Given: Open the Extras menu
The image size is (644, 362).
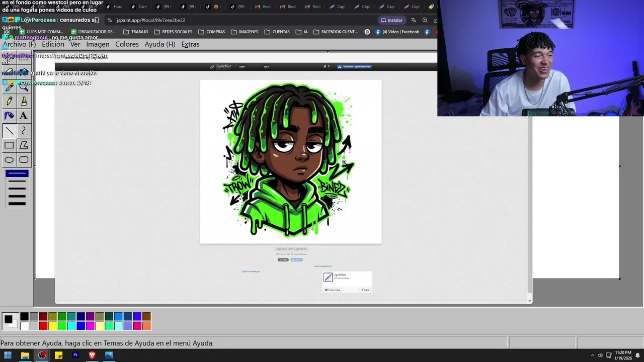Looking at the screenshot, I should 190,44.
